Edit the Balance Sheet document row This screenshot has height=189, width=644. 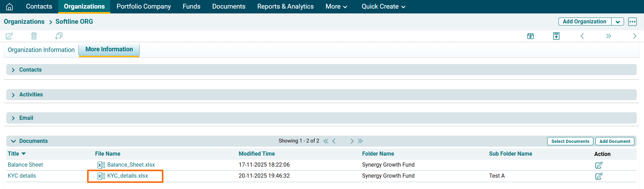point(599,165)
